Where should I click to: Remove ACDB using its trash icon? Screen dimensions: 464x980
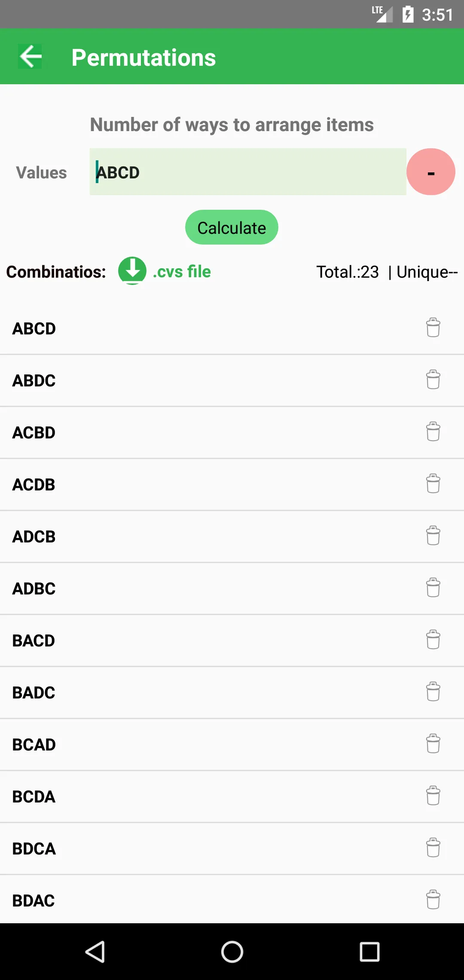coord(433,484)
